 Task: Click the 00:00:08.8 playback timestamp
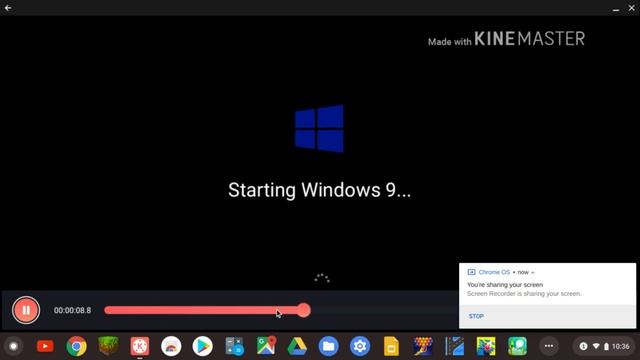click(72, 310)
